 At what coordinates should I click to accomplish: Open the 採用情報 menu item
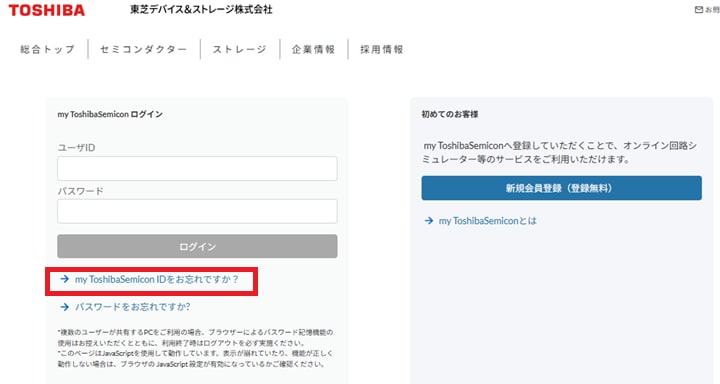pyautogui.click(x=382, y=49)
